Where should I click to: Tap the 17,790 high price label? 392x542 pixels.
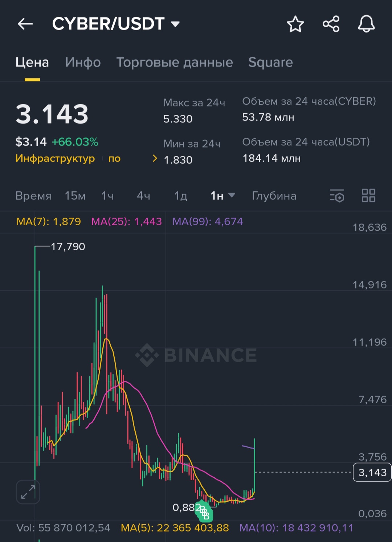pos(68,247)
